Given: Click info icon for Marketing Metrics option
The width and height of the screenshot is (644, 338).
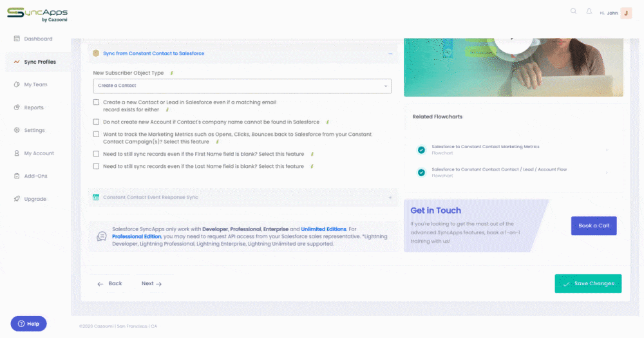Looking at the screenshot, I should [217, 142].
